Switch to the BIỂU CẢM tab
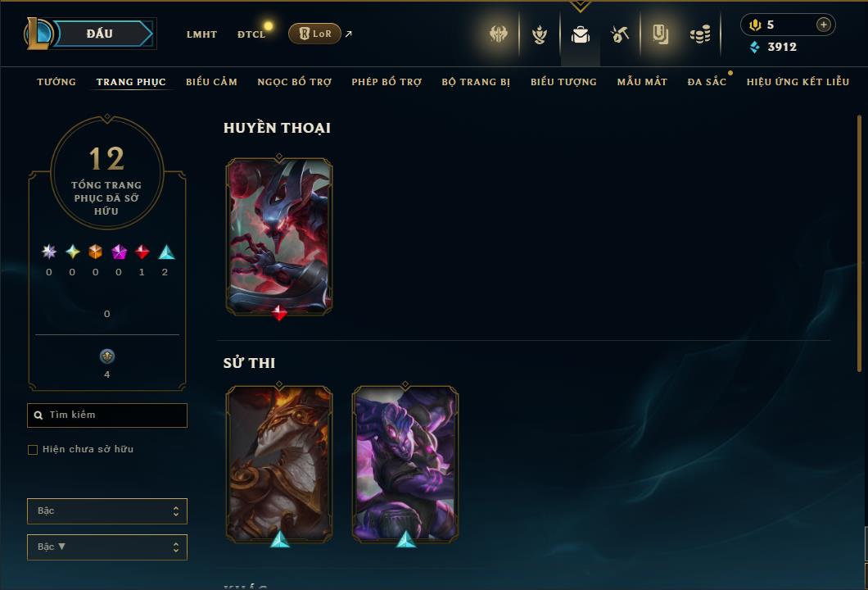This screenshot has height=590, width=868. pos(211,82)
